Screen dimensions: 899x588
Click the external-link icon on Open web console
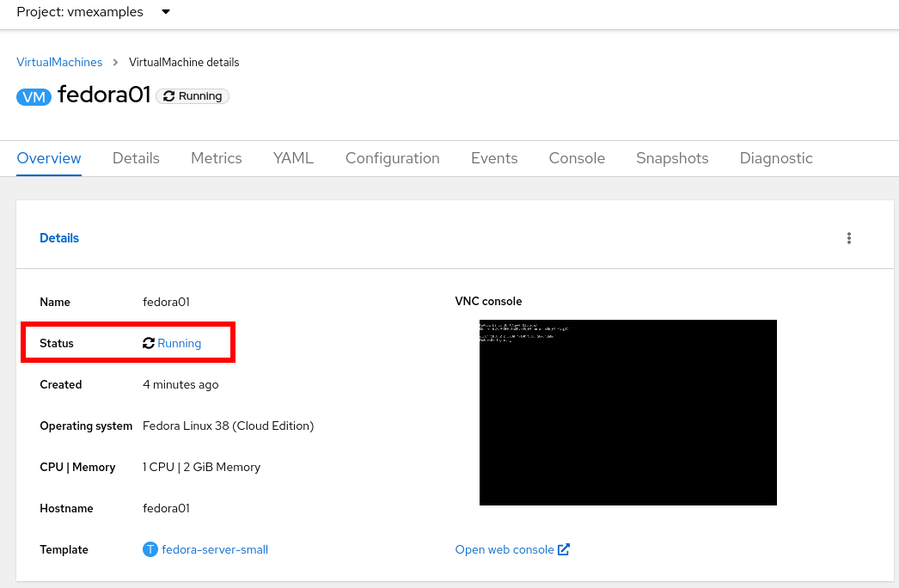point(564,549)
